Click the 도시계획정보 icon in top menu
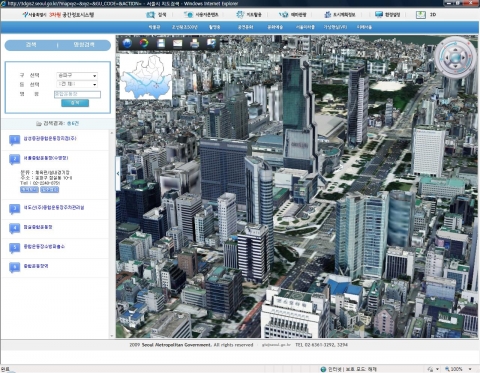480x373 pixels. coord(327,15)
